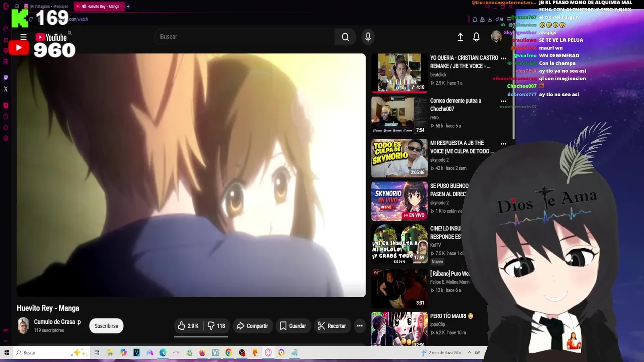Screen dimensions: 644x362
Task: Click the Huevito Rey - Manga video title
Action: coord(48,308)
